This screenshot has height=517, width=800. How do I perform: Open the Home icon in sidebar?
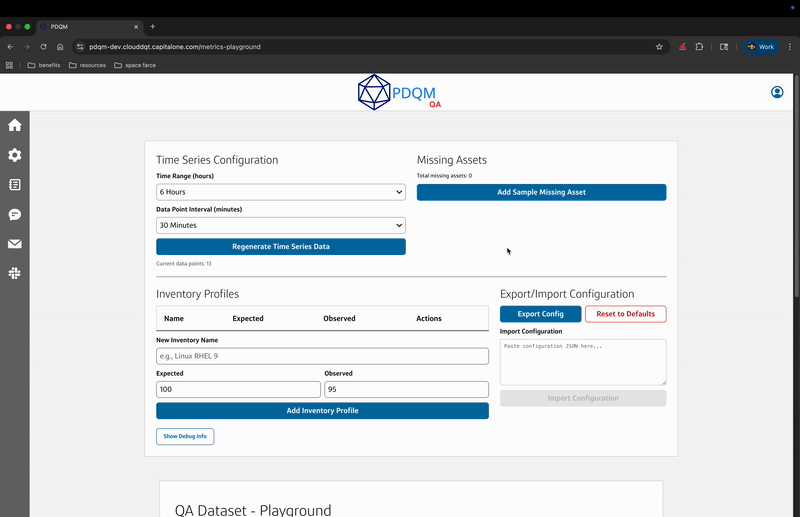click(x=15, y=125)
